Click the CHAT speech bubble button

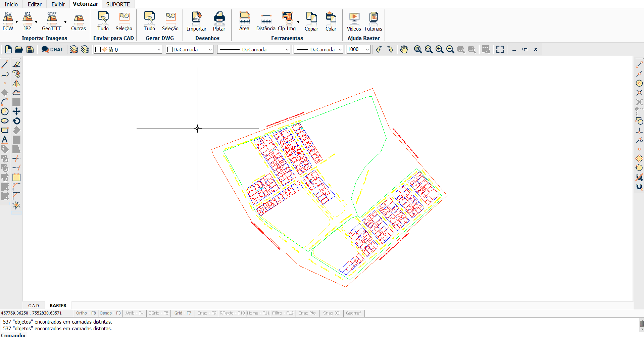click(x=52, y=50)
